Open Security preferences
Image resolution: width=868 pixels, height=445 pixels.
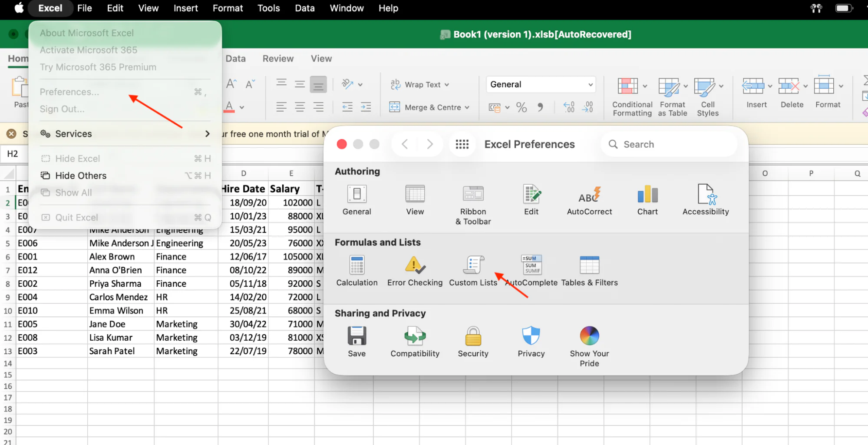[x=473, y=342]
